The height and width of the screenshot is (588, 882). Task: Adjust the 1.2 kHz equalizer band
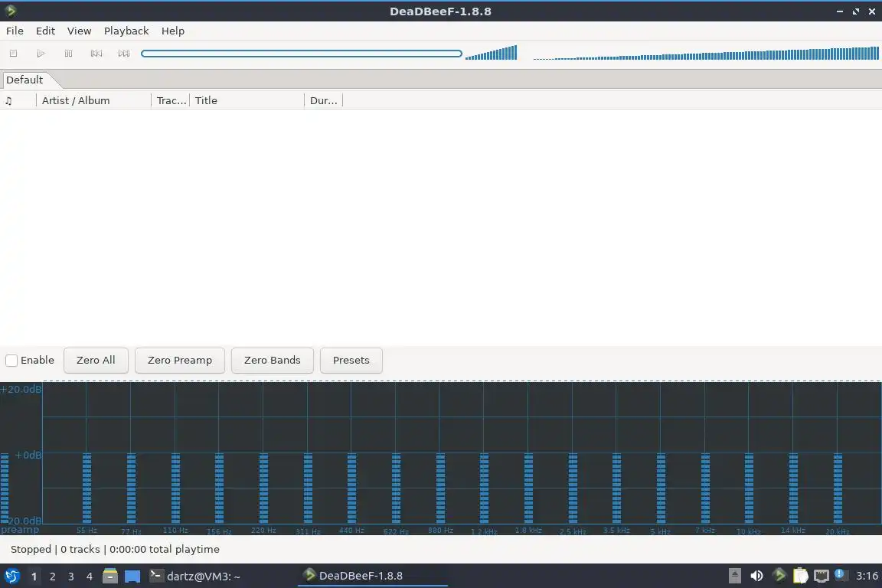[x=485, y=488]
